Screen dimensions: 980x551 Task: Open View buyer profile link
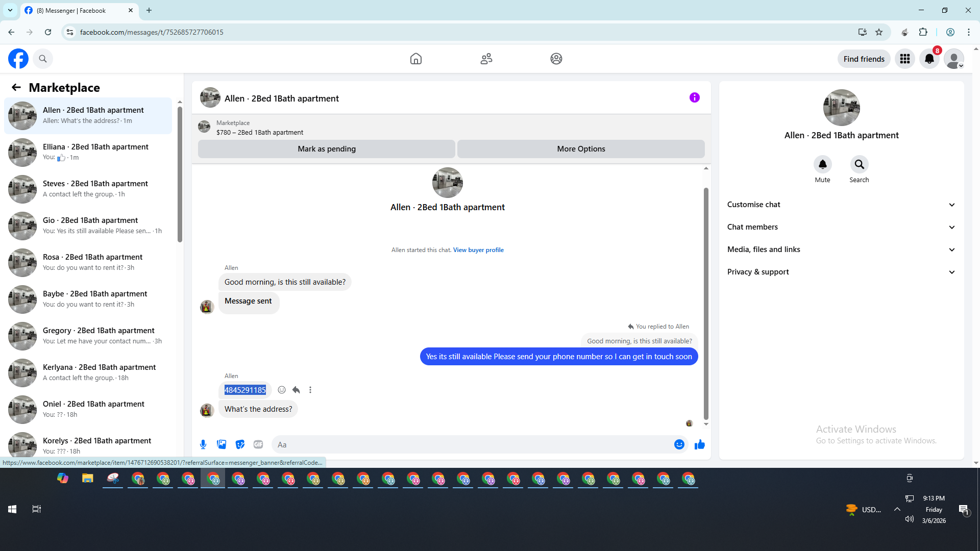478,250
